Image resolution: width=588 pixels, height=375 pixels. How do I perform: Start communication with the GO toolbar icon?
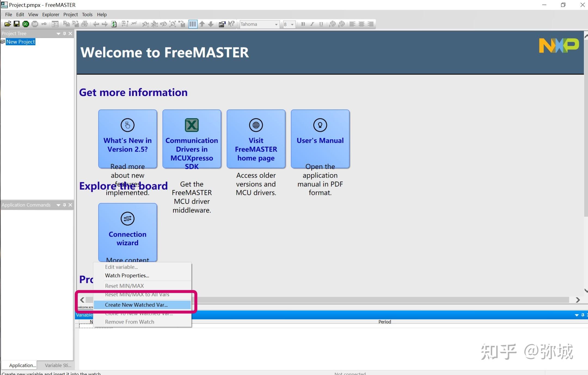(26, 24)
